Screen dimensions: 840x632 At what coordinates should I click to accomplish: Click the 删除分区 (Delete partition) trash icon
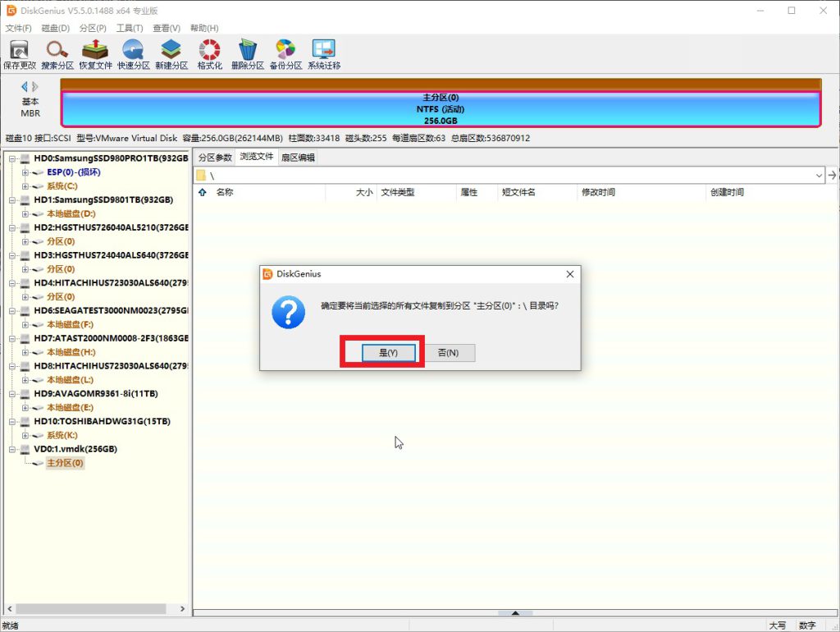tap(247, 53)
